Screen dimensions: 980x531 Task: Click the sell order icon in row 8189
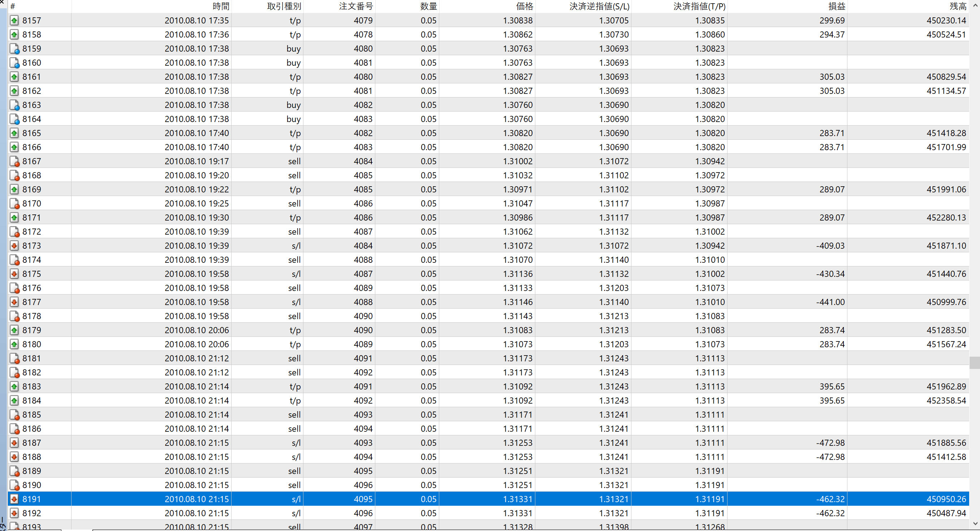pos(14,471)
